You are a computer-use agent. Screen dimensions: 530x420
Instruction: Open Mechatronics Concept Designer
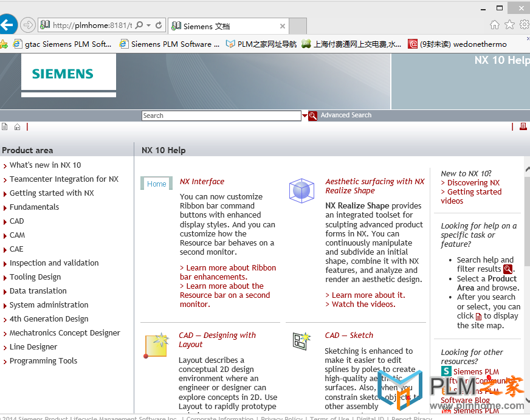(65, 333)
